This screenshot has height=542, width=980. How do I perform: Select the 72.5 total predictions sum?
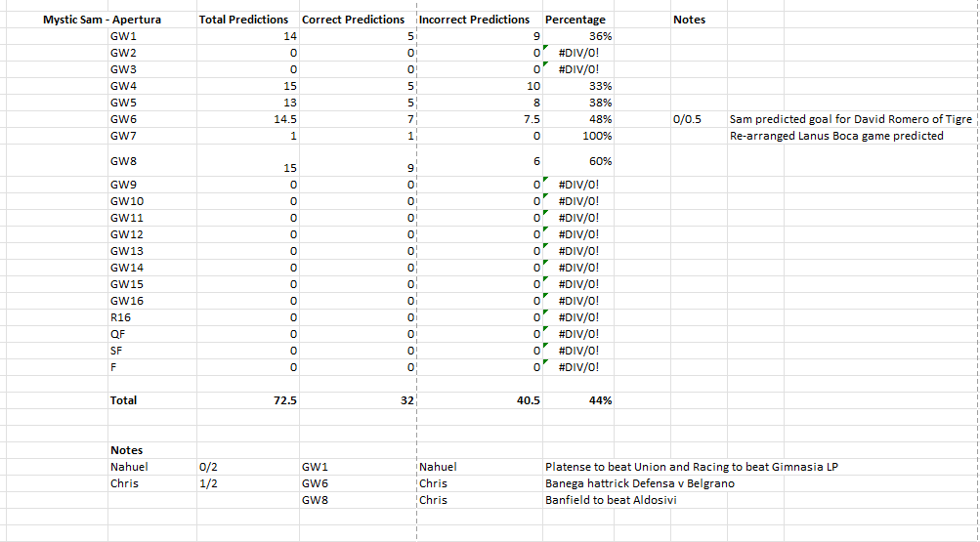click(285, 400)
